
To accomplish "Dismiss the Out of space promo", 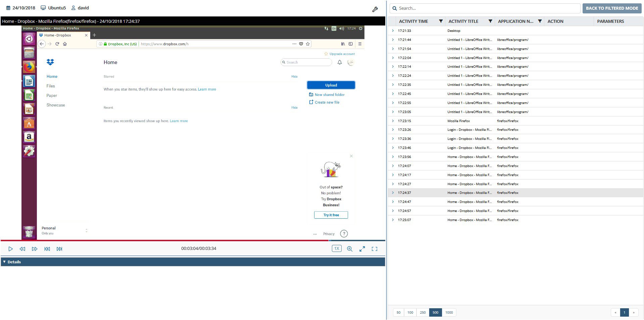I will (351, 156).
